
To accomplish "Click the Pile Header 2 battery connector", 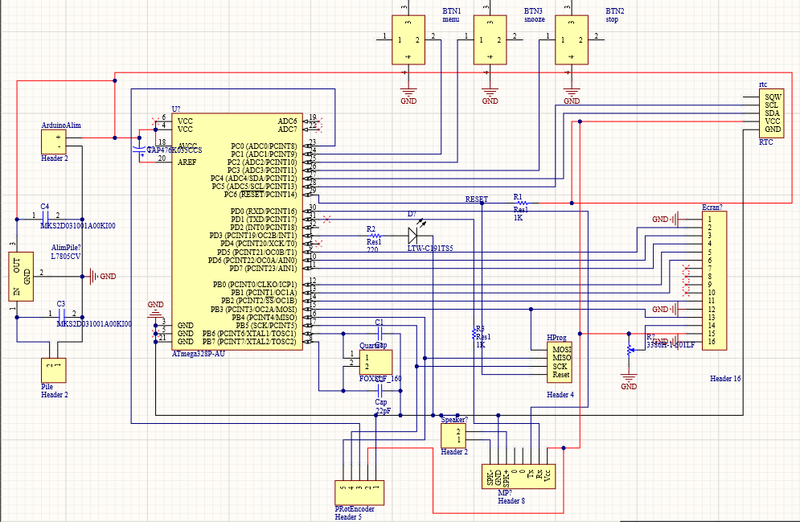I will tap(54, 371).
